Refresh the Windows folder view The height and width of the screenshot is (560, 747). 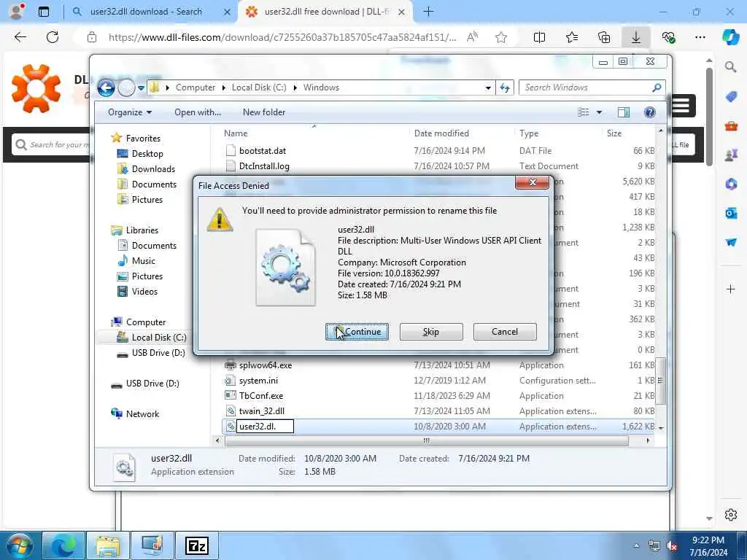click(x=505, y=87)
